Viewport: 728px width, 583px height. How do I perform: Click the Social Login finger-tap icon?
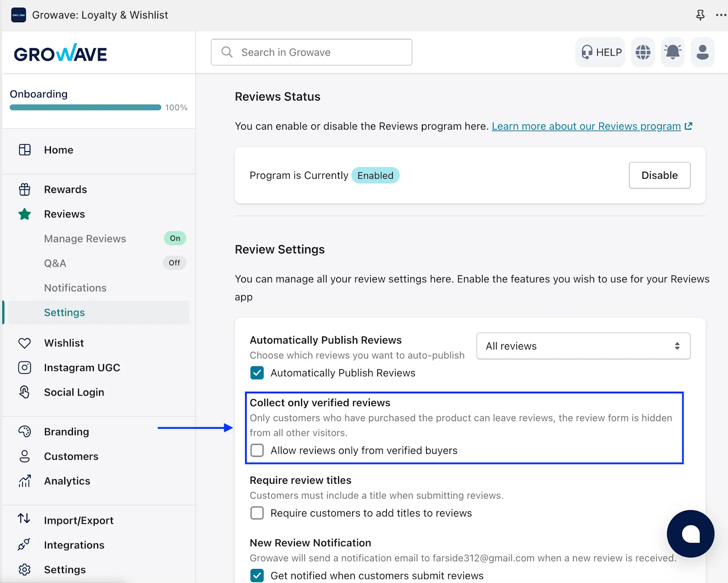(25, 392)
